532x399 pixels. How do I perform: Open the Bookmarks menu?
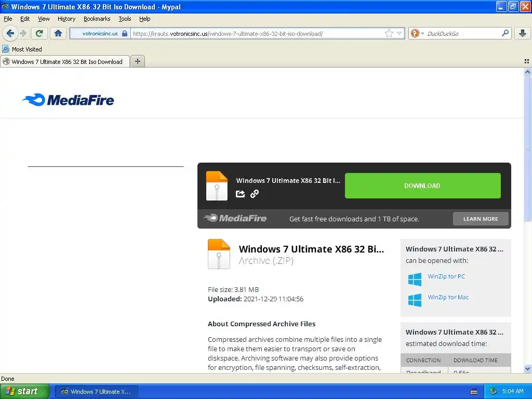tap(97, 19)
